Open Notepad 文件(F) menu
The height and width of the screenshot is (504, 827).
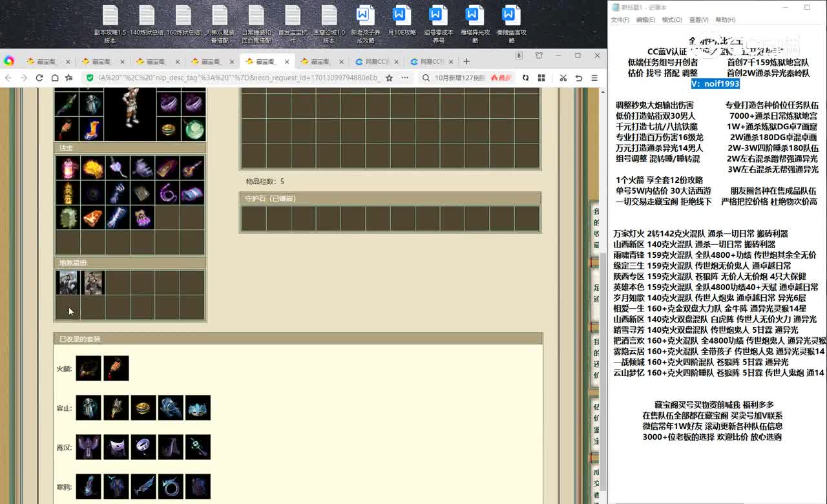[x=620, y=20]
